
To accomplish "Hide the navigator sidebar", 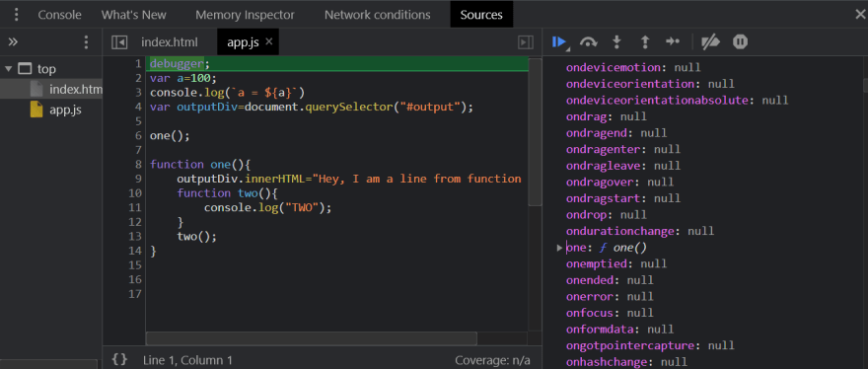I will point(119,42).
